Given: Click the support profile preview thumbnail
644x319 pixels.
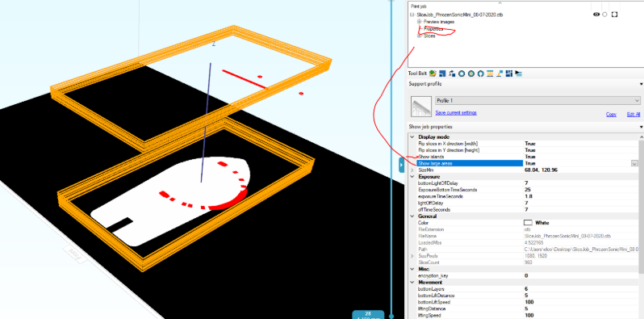Looking at the screenshot, I should click(421, 107).
